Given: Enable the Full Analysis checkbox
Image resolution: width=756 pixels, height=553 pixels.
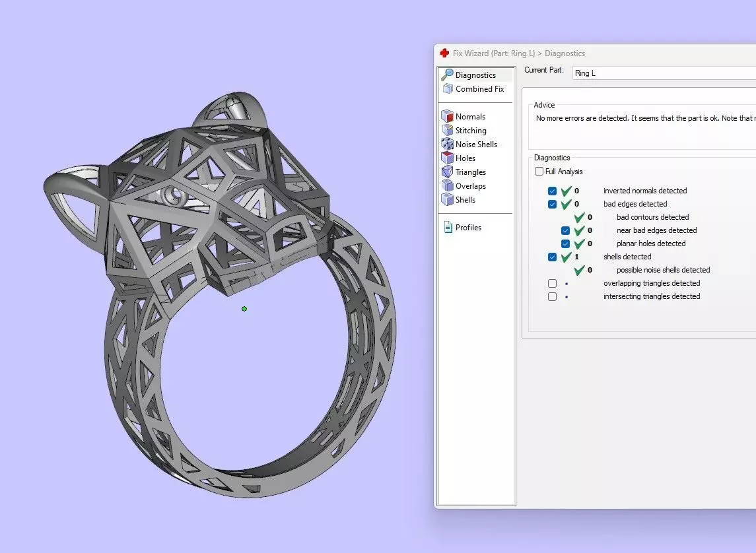Looking at the screenshot, I should click(539, 172).
